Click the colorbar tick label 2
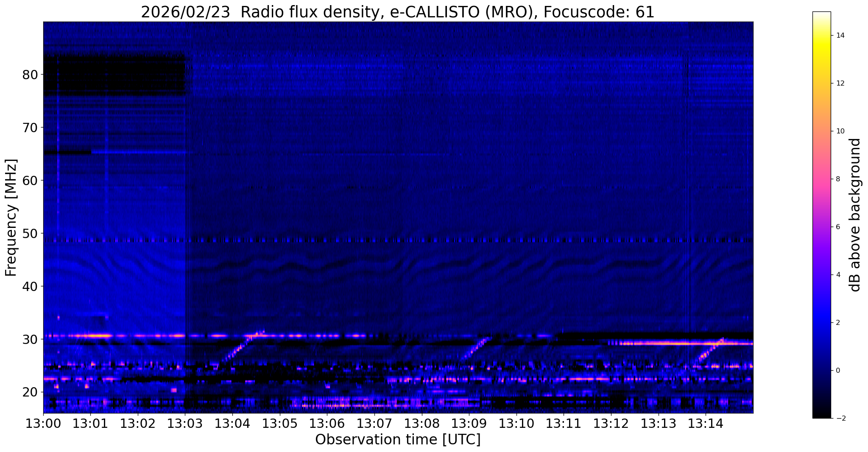This screenshot has height=452, width=868. [x=837, y=323]
